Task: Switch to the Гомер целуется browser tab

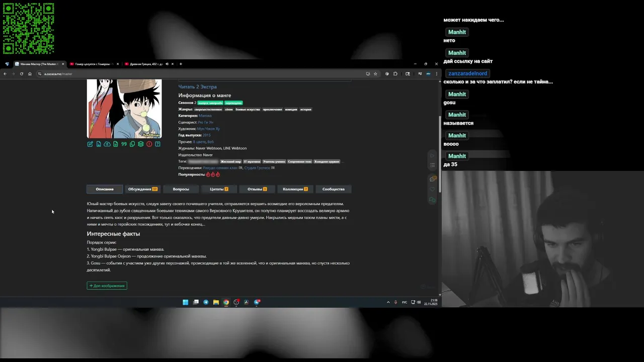Action: (94, 64)
